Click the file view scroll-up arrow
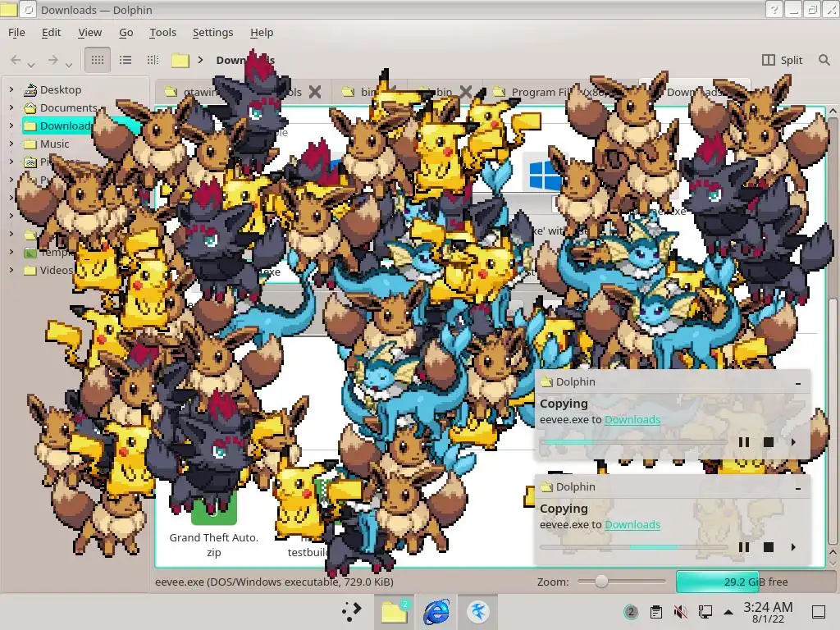 [x=833, y=111]
